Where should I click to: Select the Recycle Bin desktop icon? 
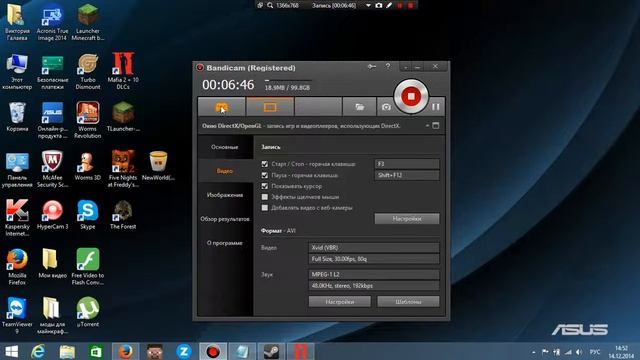[17, 117]
